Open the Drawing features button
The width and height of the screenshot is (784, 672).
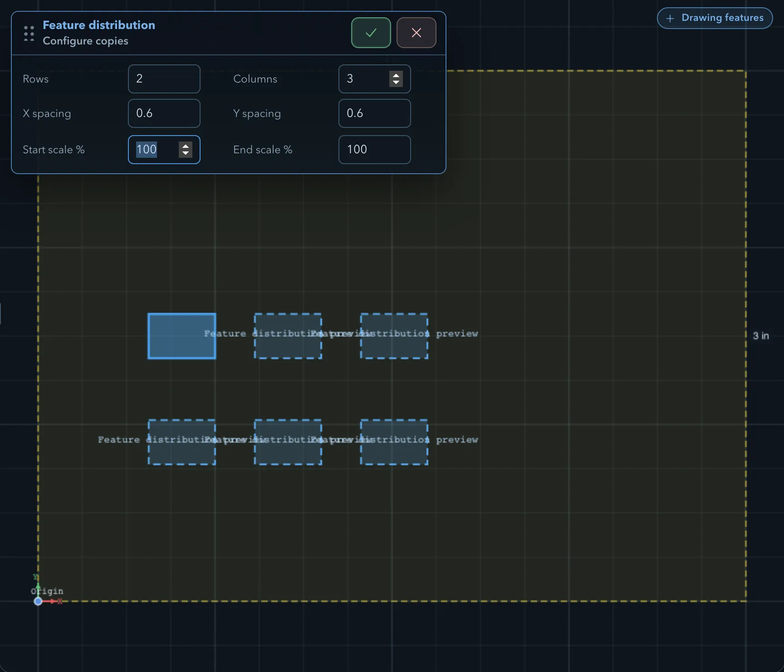[x=715, y=18]
